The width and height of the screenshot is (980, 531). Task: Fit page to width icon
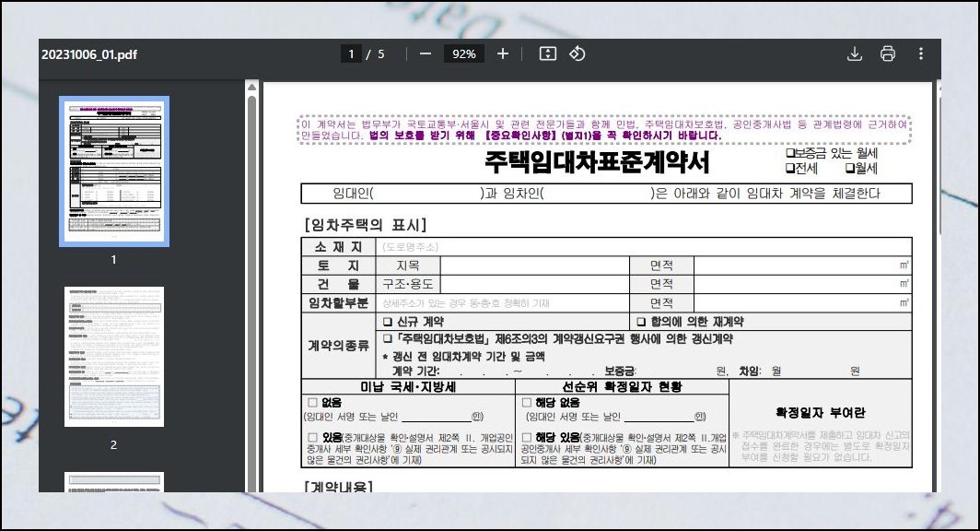[547, 53]
